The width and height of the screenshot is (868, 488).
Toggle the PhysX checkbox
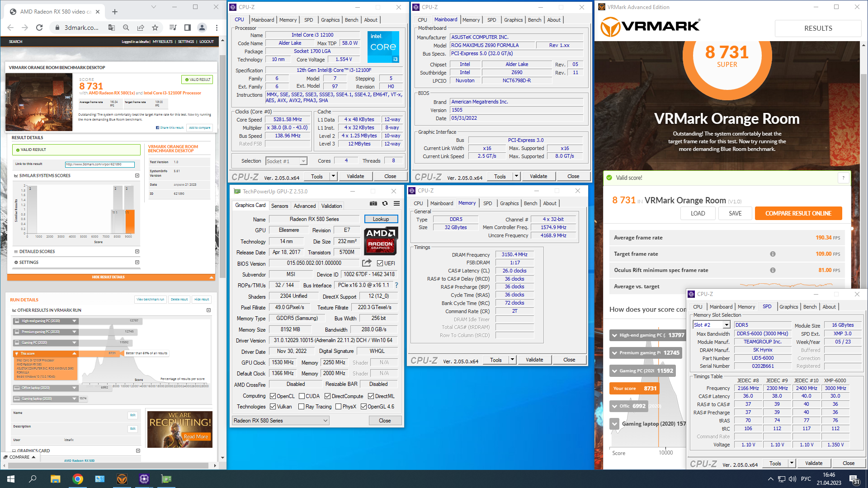pyautogui.click(x=338, y=407)
